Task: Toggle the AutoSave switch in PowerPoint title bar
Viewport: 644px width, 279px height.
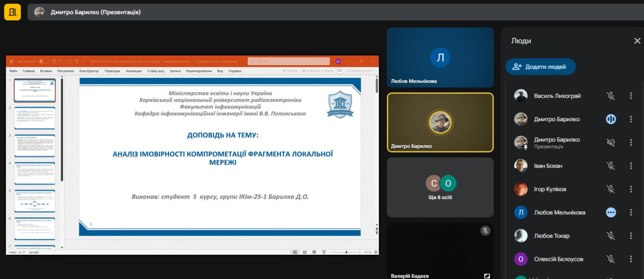Action: (44, 61)
